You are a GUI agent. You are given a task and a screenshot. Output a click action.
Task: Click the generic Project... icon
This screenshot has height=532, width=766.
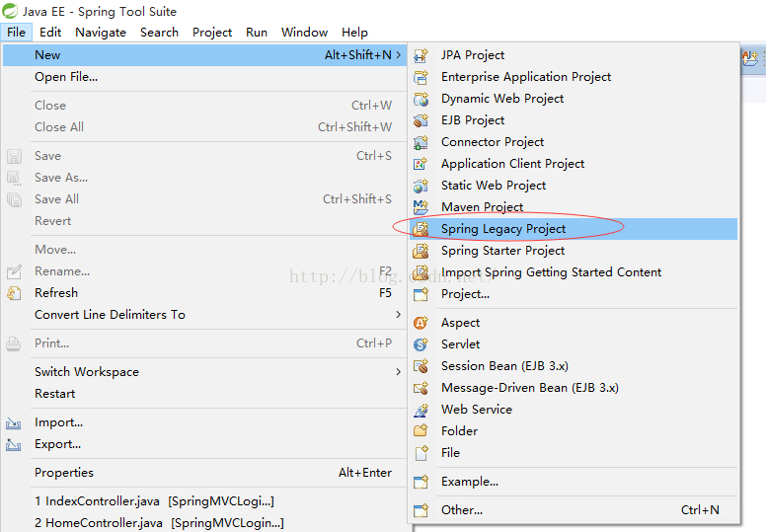pyautogui.click(x=421, y=294)
